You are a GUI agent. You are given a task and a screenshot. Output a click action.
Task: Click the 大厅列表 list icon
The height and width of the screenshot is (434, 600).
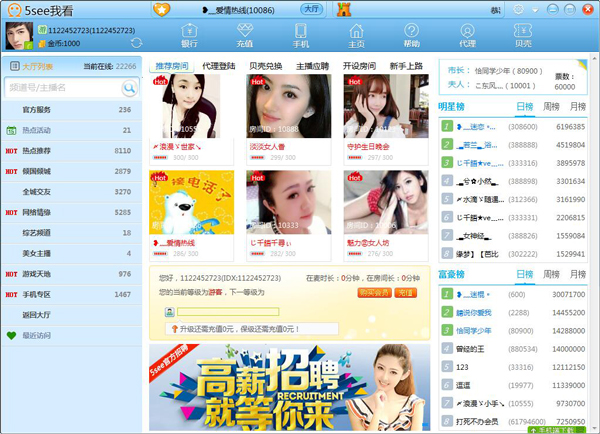pyautogui.click(x=15, y=66)
